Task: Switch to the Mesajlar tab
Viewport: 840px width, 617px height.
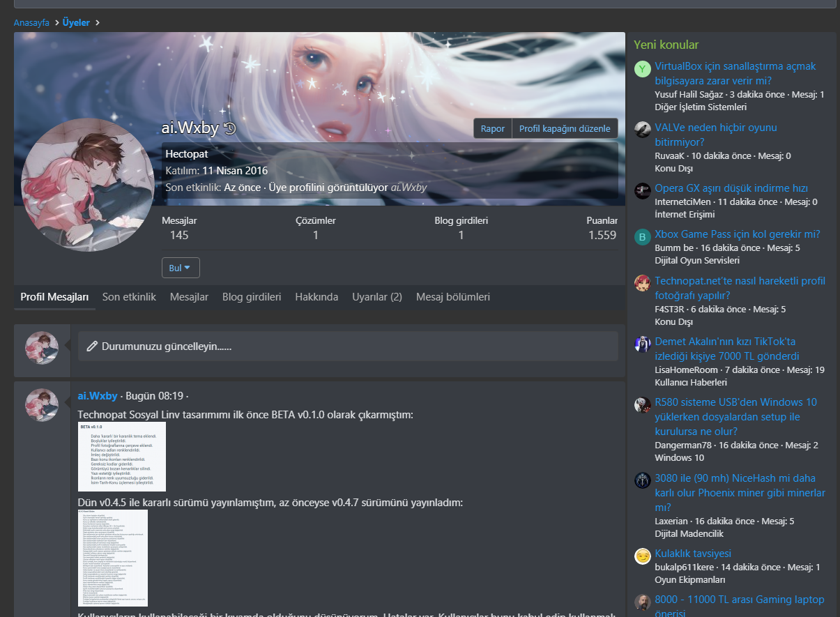Action: (x=189, y=297)
